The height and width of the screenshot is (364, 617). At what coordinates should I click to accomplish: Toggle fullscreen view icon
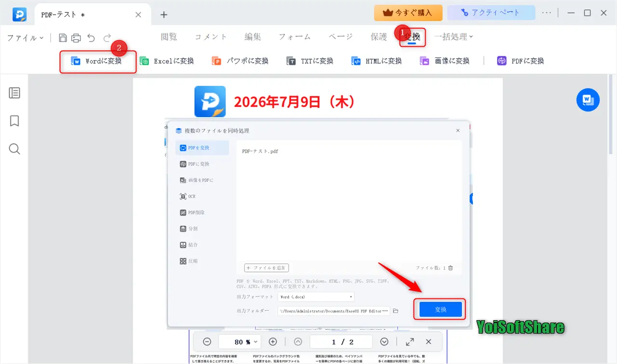click(x=410, y=342)
